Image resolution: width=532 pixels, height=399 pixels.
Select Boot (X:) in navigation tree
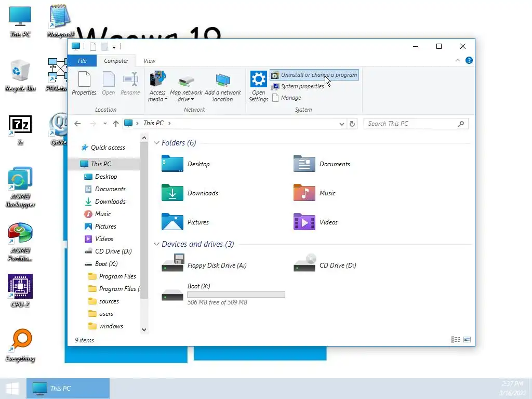[x=101, y=264]
